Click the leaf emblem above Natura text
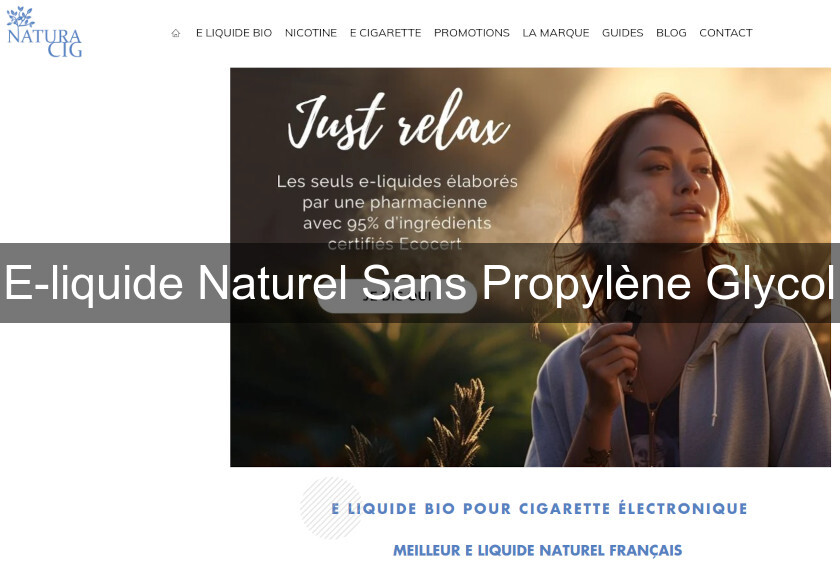The height and width of the screenshot is (567, 840). click(20, 17)
